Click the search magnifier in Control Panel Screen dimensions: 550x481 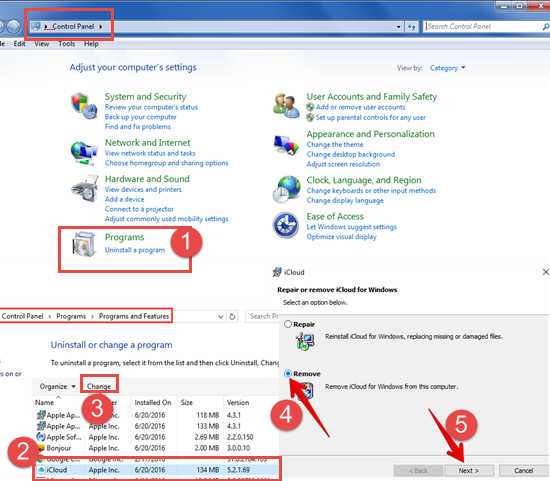click(x=545, y=26)
